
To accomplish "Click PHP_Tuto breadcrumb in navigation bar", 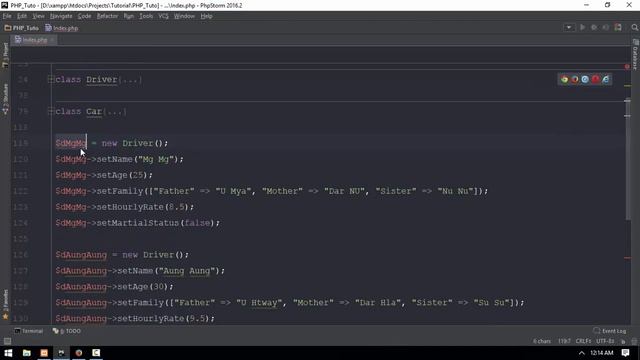I will coord(22,28).
